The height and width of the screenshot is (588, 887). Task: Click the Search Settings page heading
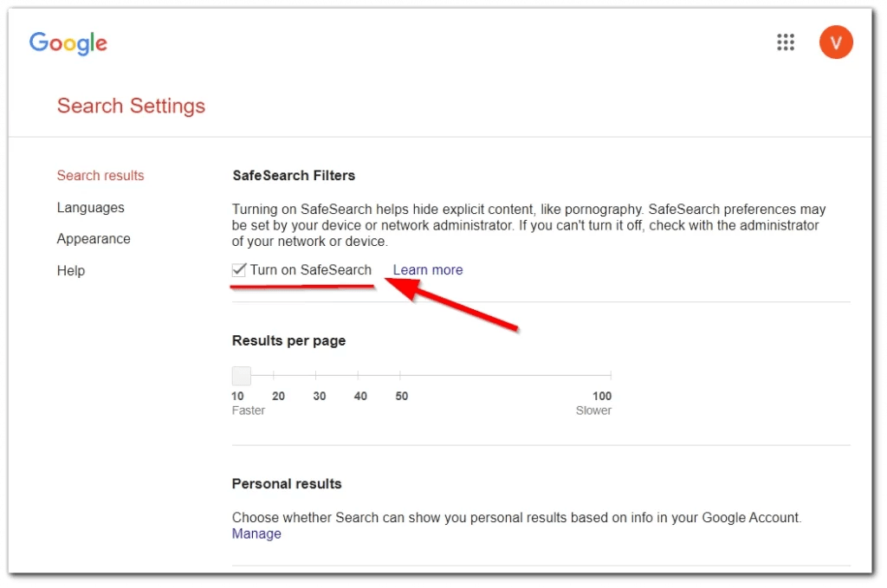click(131, 106)
